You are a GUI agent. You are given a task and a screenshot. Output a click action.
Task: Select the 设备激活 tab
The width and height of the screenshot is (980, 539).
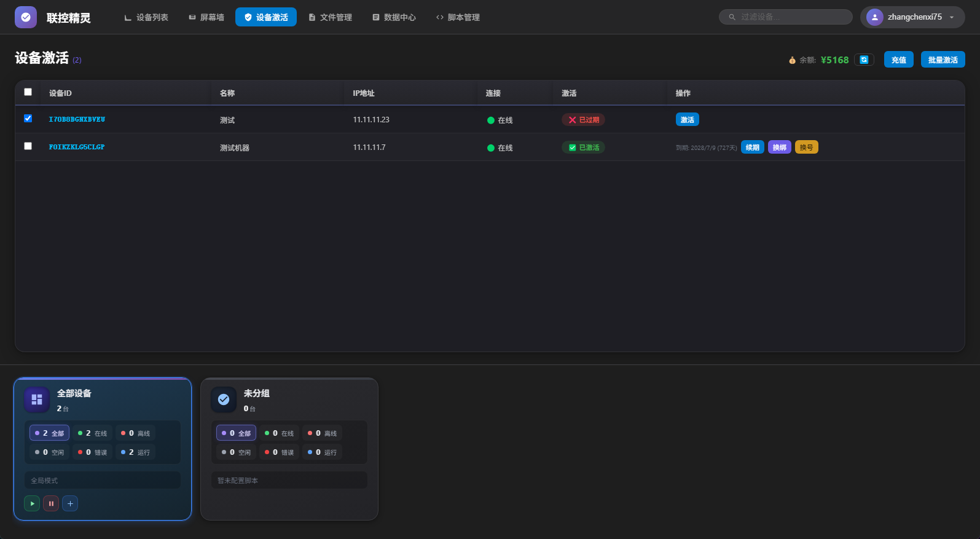point(266,17)
